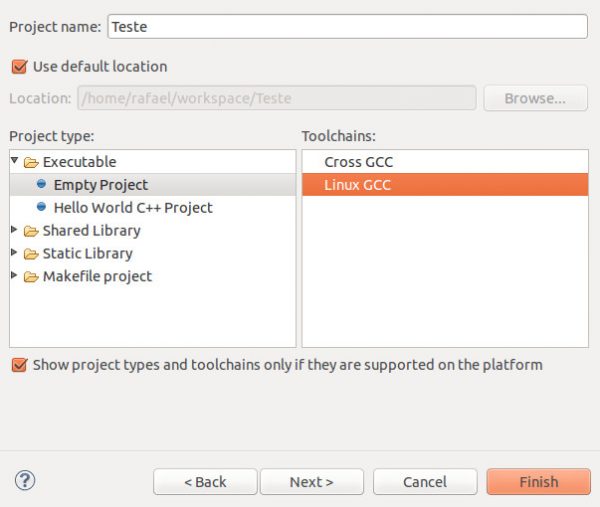
Task: Click the Makefile project folder icon
Action: click(31, 277)
